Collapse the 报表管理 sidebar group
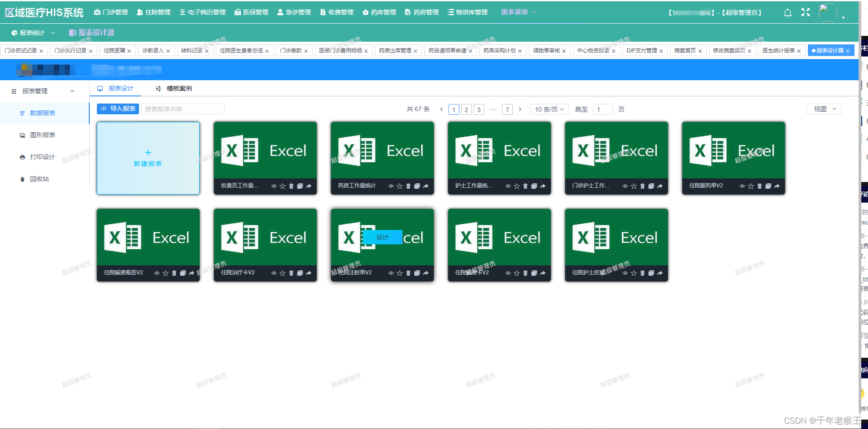The height and width of the screenshot is (429, 868). pos(72,91)
